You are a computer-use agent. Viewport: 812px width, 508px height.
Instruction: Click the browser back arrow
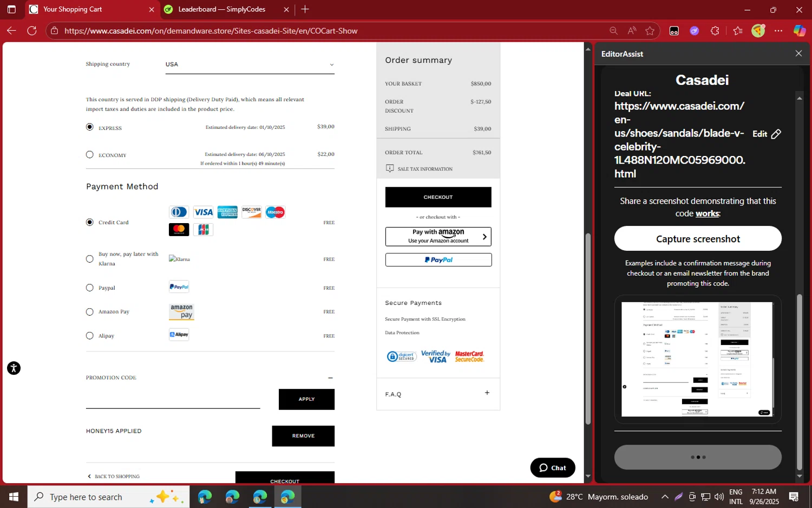coord(11,31)
